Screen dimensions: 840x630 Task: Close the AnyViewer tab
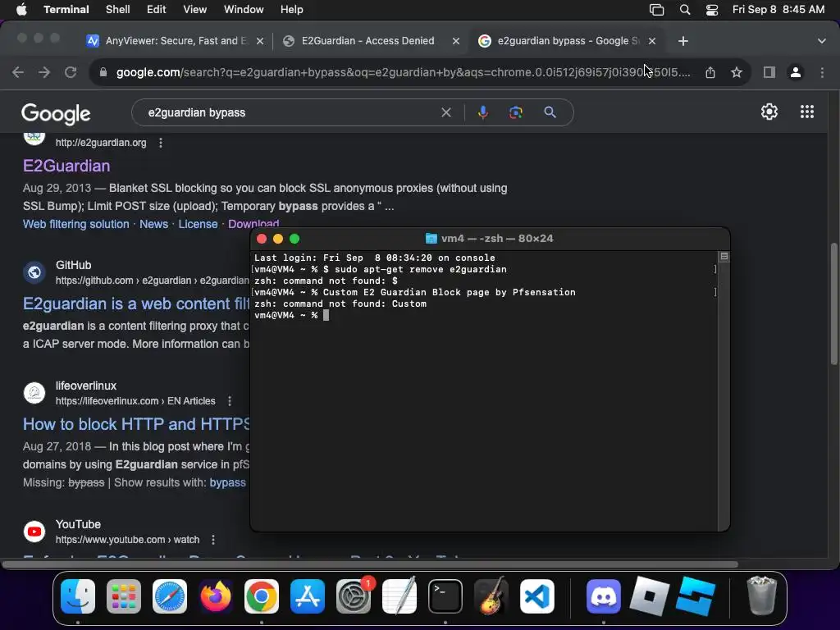coord(260,41)
